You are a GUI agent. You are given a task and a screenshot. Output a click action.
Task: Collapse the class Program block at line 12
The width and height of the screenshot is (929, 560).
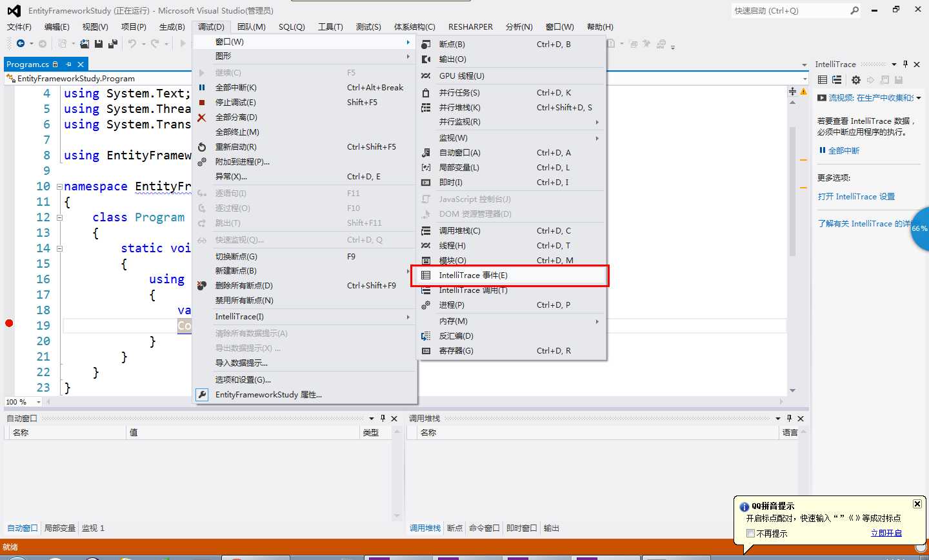59,218
